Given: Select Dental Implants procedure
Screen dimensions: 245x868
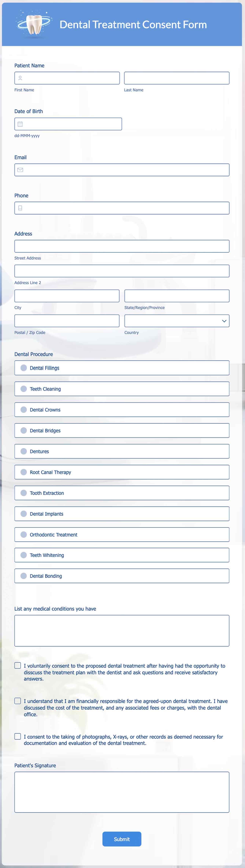Looking at the screenshot, I should [23, 514].
